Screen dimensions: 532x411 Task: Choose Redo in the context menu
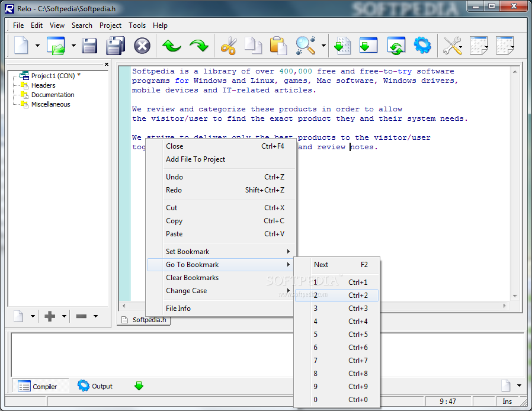pyautogui.click(x=220, y=190)
